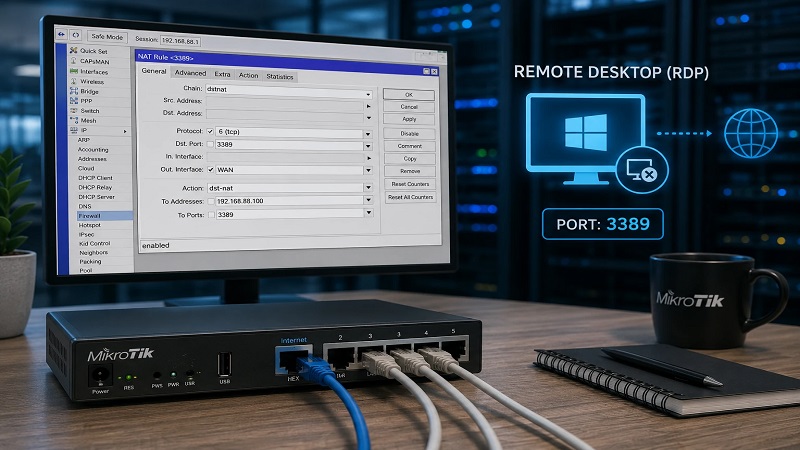Open the Protocol dropdown arrow

tap(368, 134)
